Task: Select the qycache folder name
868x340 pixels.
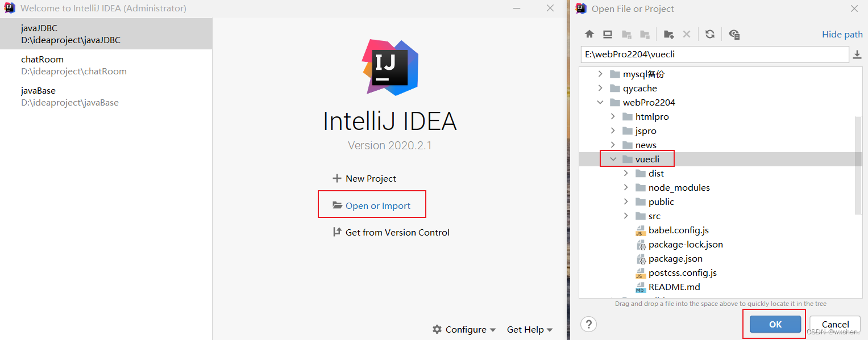Action: 640,88
